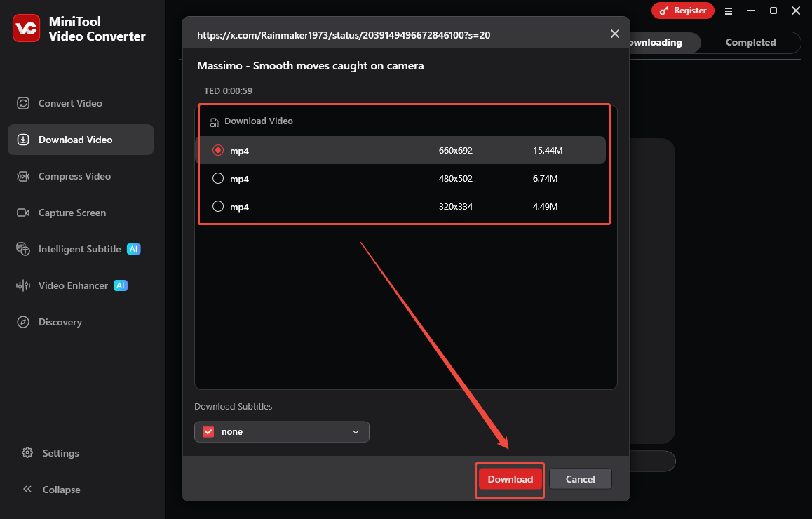Collapse the sidebar via Collapse label
Image resolution: width=812 pixels, height=519 pixels.
[x=61, y=490]
